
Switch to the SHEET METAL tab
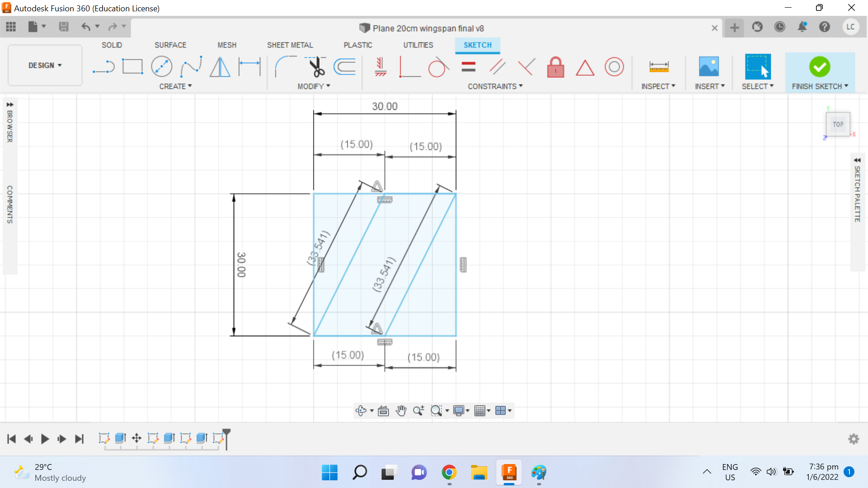pyautogui.click(x=290, y=45)
